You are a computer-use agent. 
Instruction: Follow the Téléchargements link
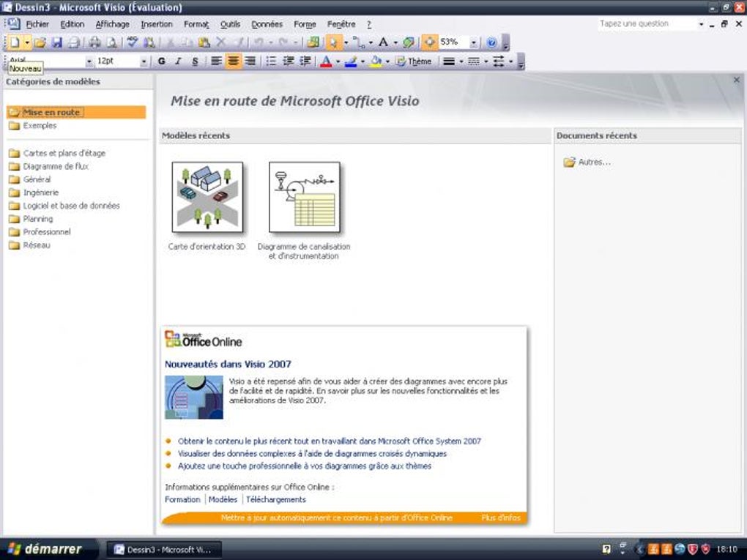pyautogui.click(x=276, y=499)
